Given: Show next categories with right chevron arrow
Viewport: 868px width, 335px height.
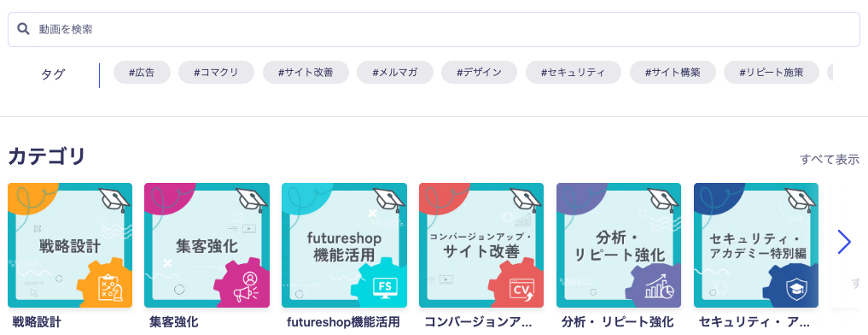Looking at the screenshot, I should tap(844, 242).
